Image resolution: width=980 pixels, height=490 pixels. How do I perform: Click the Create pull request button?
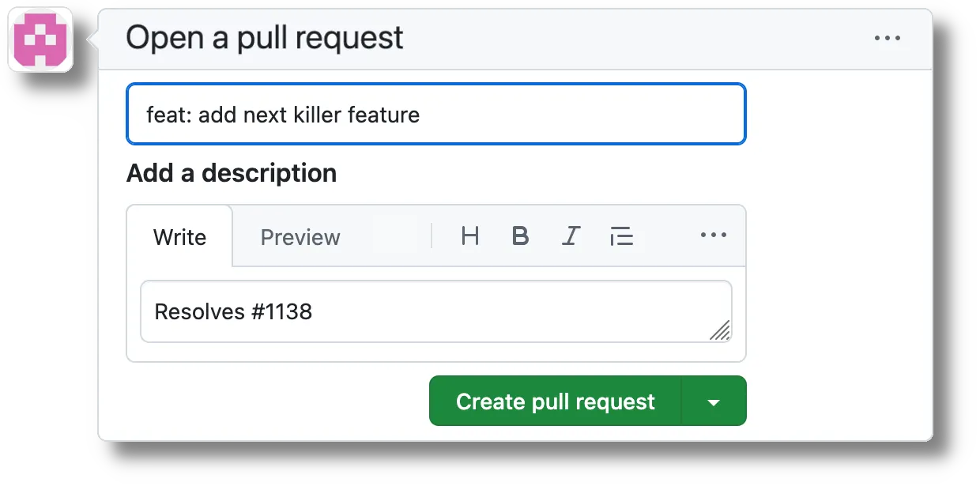(555, 401)
